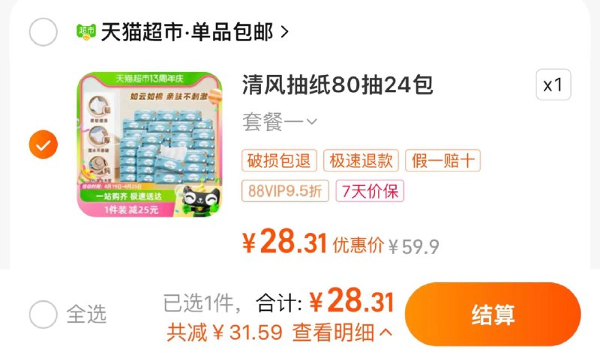Open the tissue product thumbnail image
600x364 pixels.
click(149, 145)
